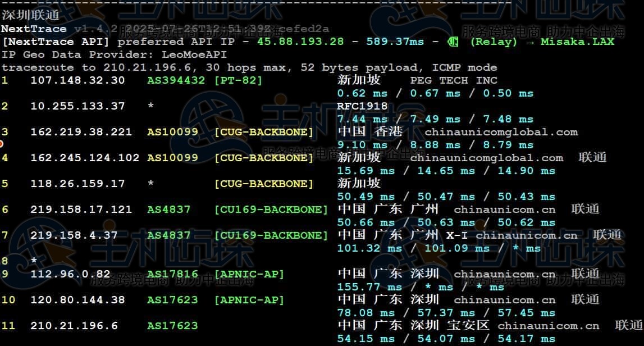Select AS394432 in hop 1

[x=176, y=80]
